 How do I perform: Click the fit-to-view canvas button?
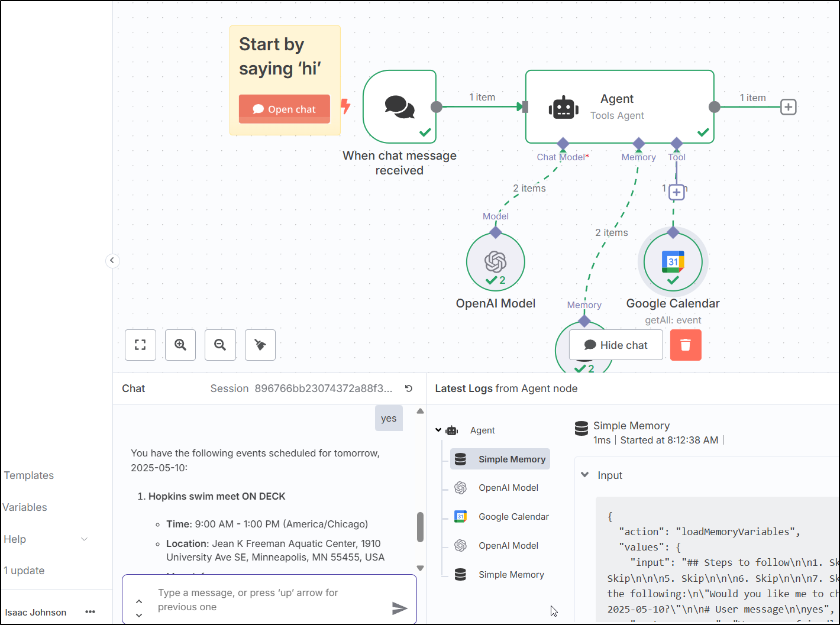tap(140, 345)
